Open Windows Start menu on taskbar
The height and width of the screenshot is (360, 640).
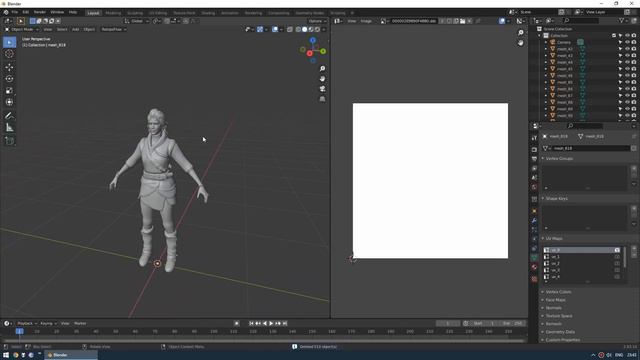[x=5, y=355]
